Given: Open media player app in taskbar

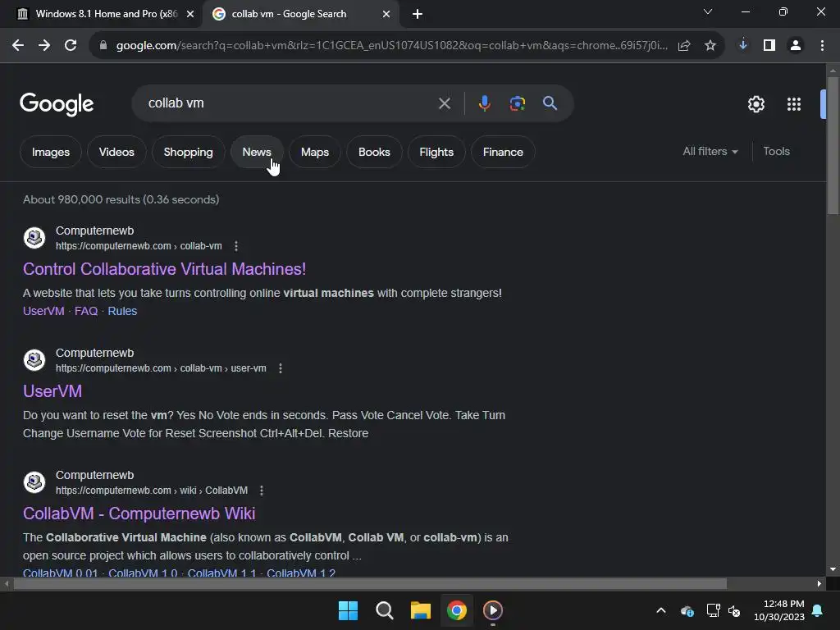Looking at the screenshot, I should coord(493,610).
